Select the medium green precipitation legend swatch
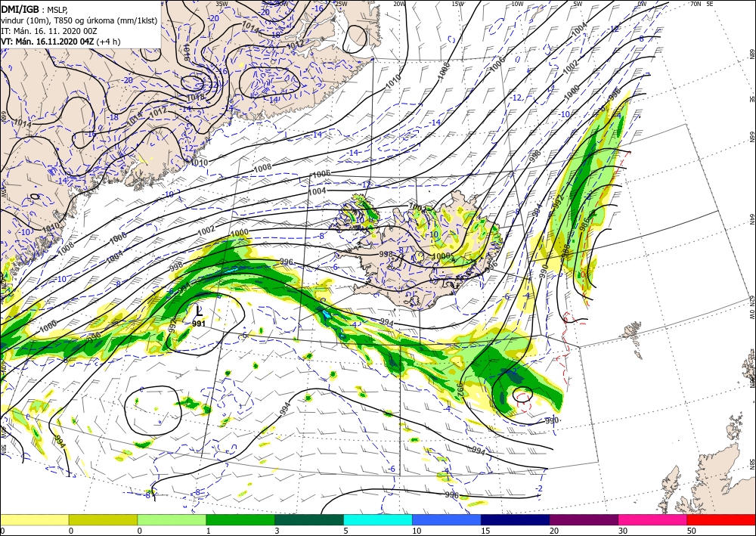This screenshot has width=756, height=536. [240, 519]
